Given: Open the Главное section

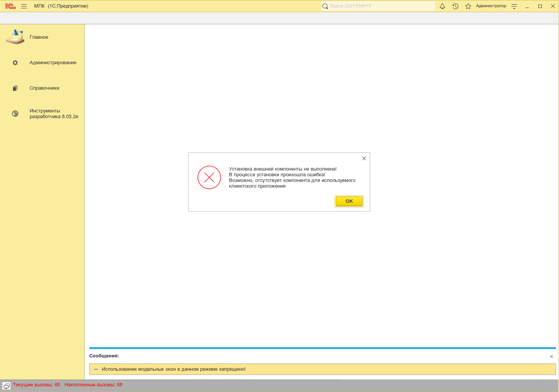Looking at the screenshot, I should (39, 37).
